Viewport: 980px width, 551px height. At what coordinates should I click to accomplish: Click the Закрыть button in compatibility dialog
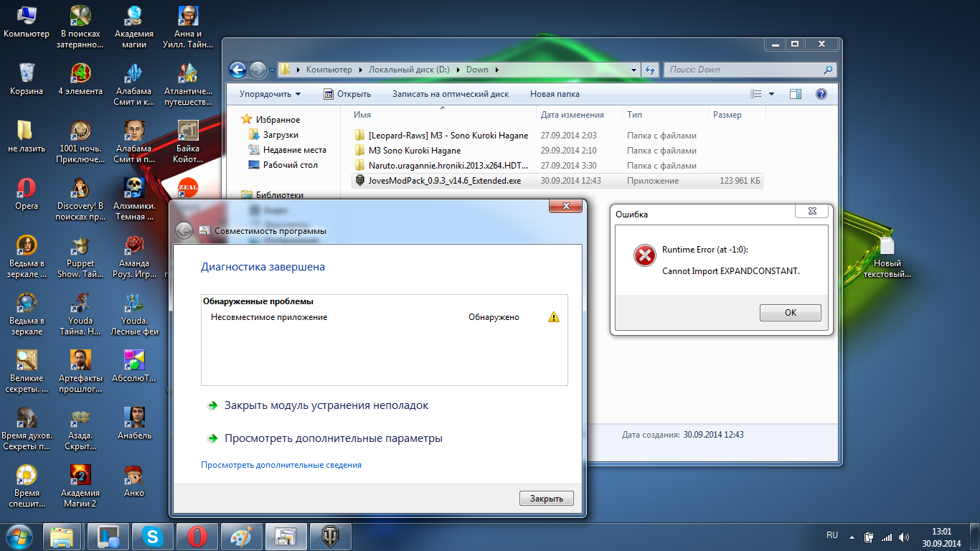click(546, 499)
